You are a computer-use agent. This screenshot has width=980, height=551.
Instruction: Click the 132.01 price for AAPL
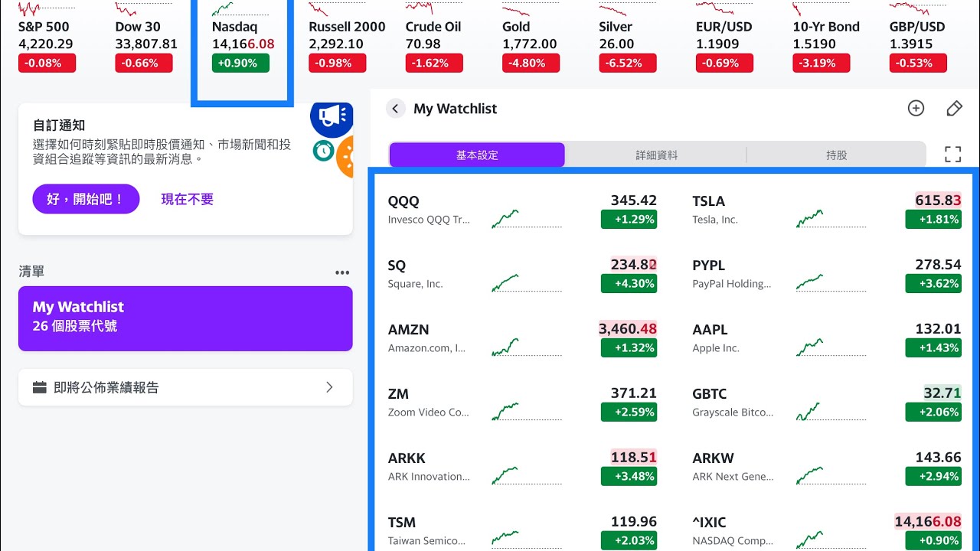[938, 329]
